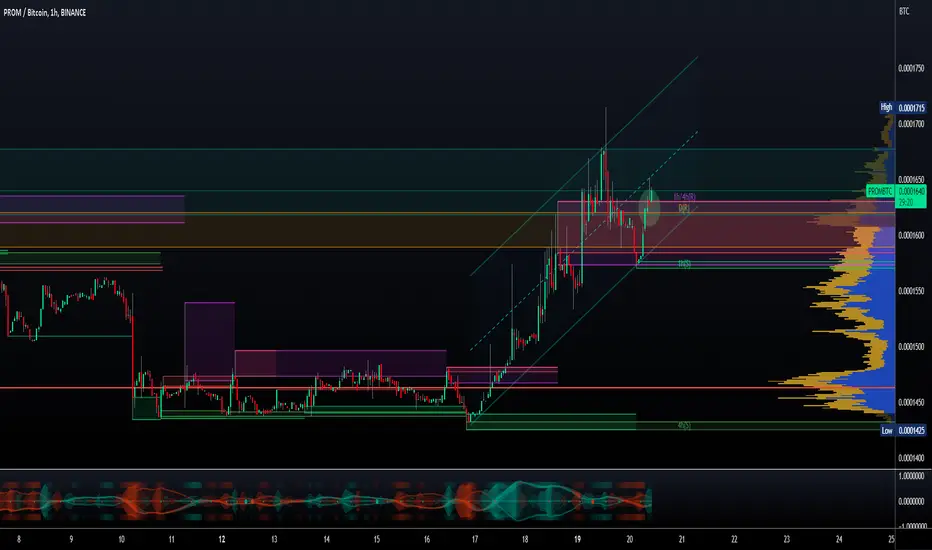
Task: Click the 0.0001700 price axis label
Action: tap(911, 124)
